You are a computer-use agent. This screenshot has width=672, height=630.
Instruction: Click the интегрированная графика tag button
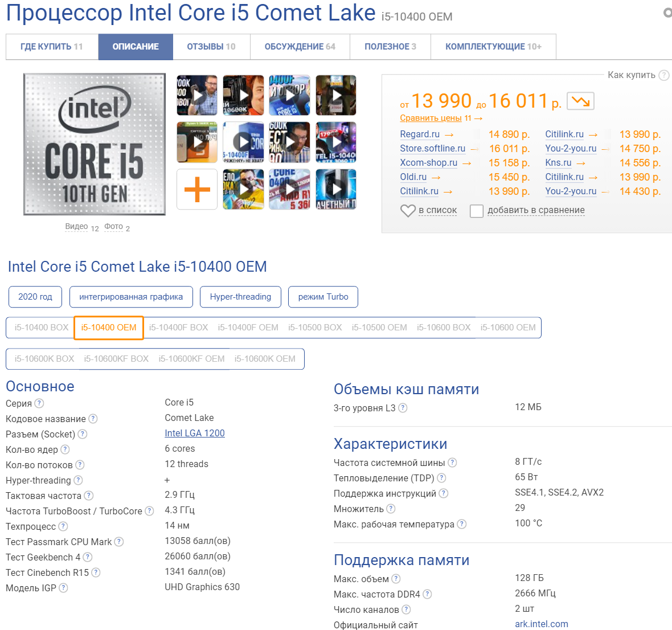coord(131,297)
